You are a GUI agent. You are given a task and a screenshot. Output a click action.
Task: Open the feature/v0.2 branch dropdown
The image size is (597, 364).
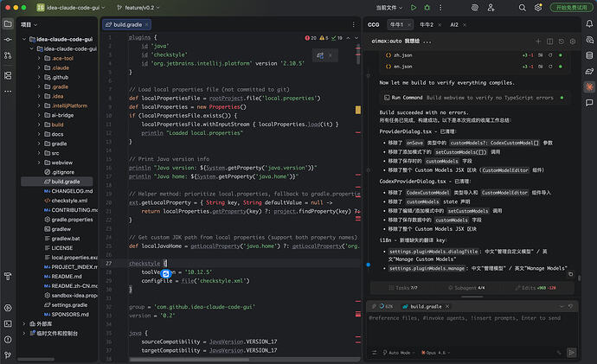point(138,8)
